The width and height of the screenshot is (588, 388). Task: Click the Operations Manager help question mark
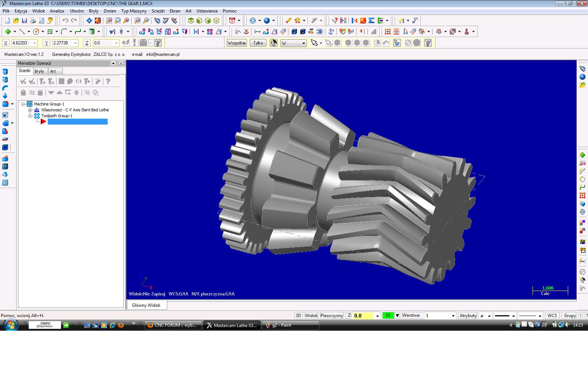tap(108, 81)
